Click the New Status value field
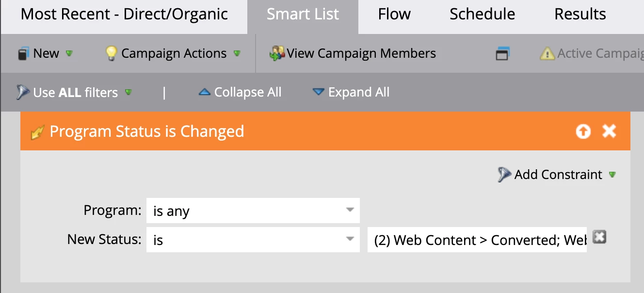644x293 pixels. coord(477,240)
